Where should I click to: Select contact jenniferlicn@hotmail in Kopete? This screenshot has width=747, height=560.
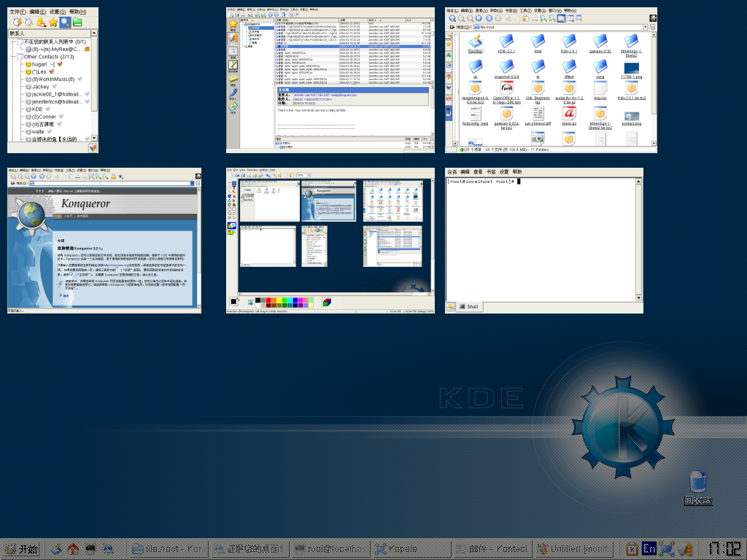pyautogui.click(x=57, y=102)
